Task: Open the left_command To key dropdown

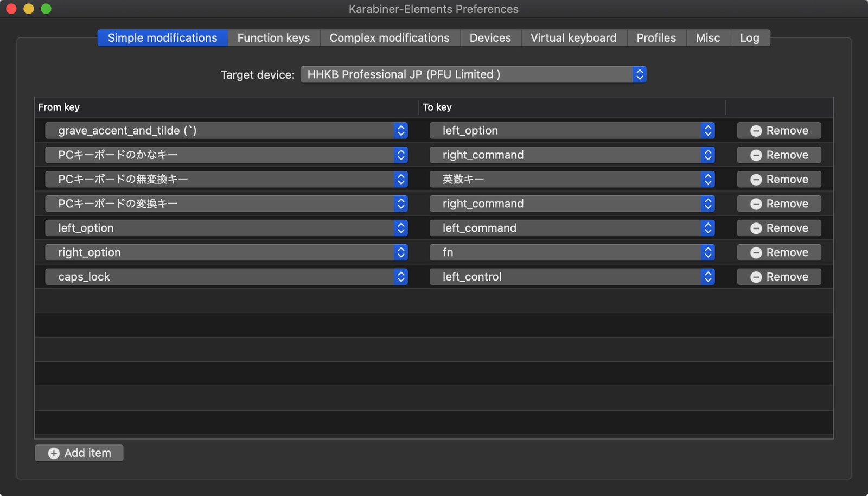Action: (x=572, y=228)
